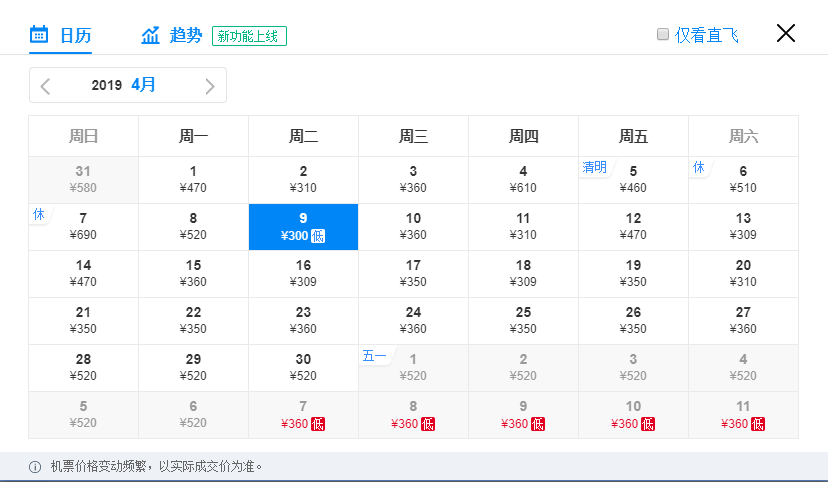Enable the 仅看直飞 checkbox
The width and height of the screenshot is (828, 482).
point(663,34)
